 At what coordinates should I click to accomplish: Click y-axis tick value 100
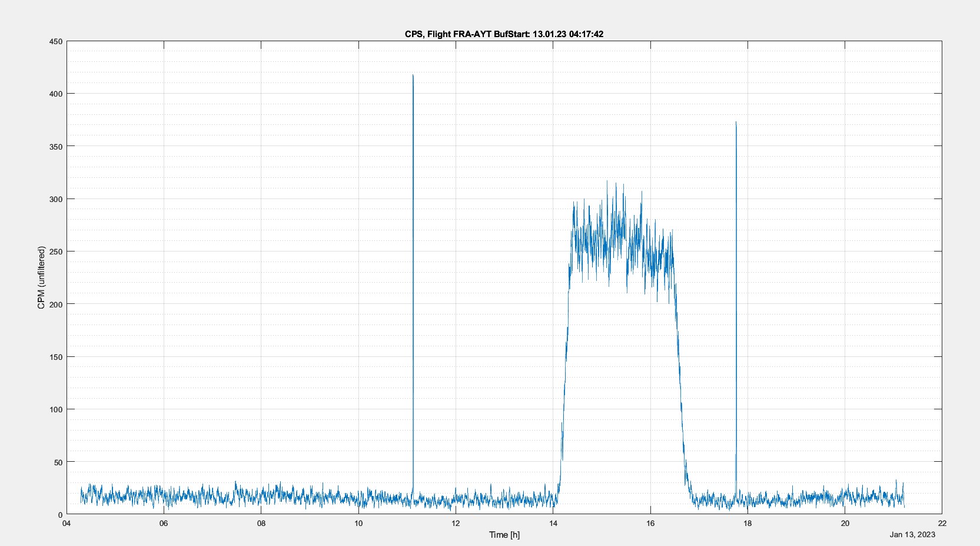tap(56, 409)
